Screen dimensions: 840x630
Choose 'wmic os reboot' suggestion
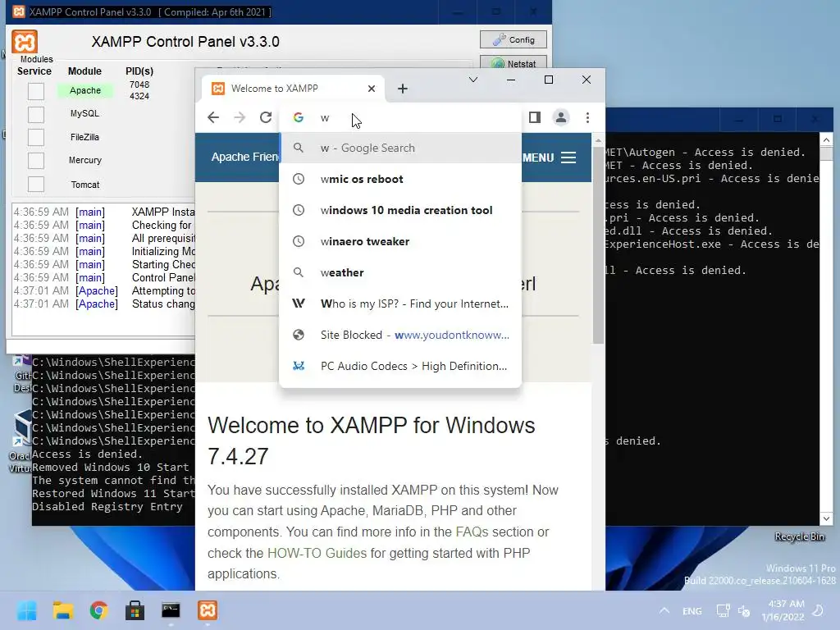tap(400, 179)
